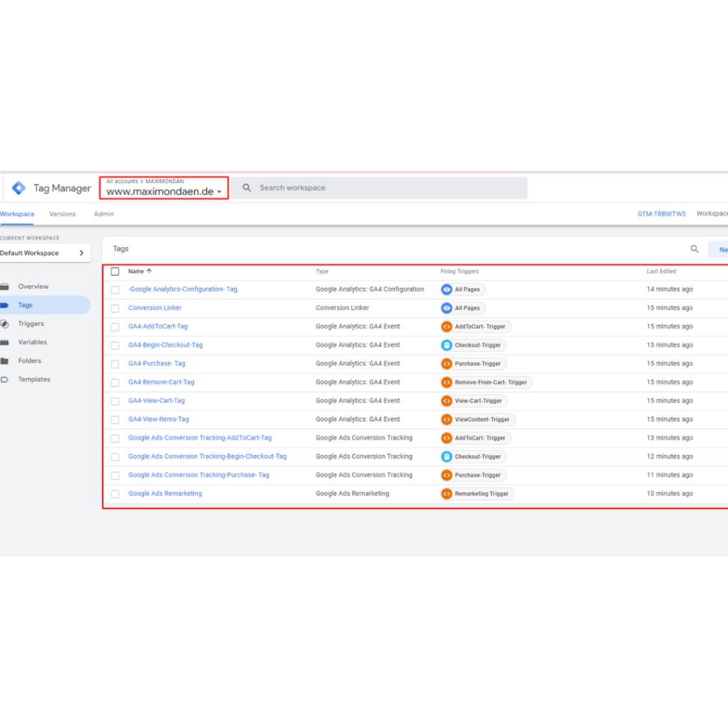Click trigger icon in Ads Tracking-AddToCart-Tag row
Image resolution: width=728 pixels, height=728 pixels.
pyautogui.click(x=446, y=438)
